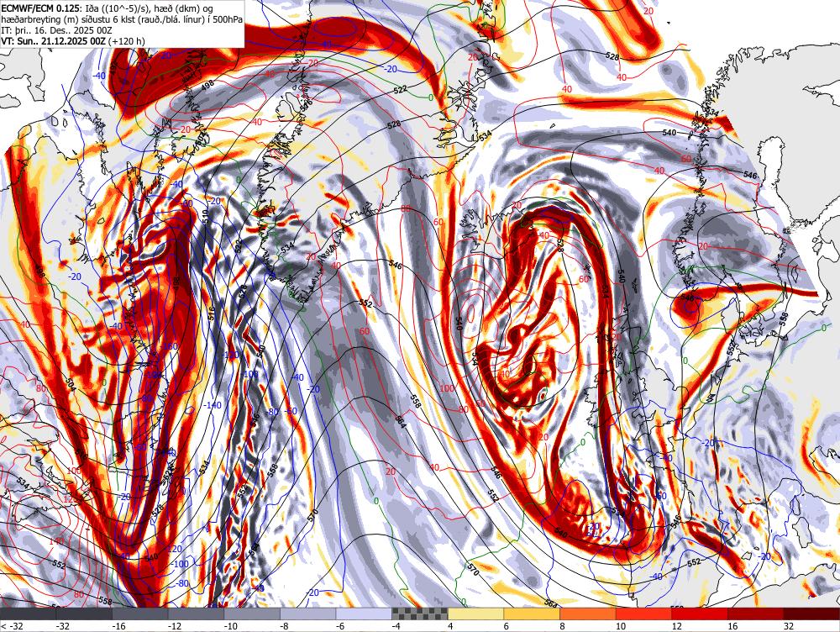Viewport: 840px width, 632px height.
Task: Select the dark red swatch above 16
Action: 756,614
